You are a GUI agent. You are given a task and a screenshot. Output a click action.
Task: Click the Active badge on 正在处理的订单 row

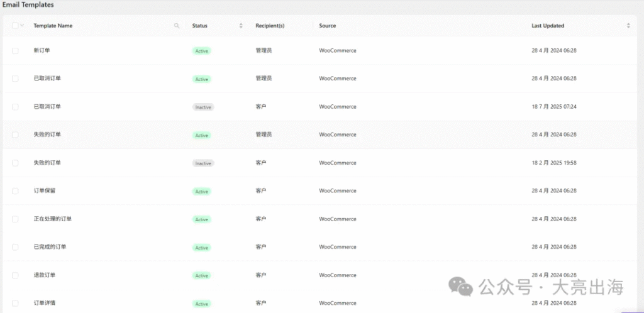click(202, 219)
